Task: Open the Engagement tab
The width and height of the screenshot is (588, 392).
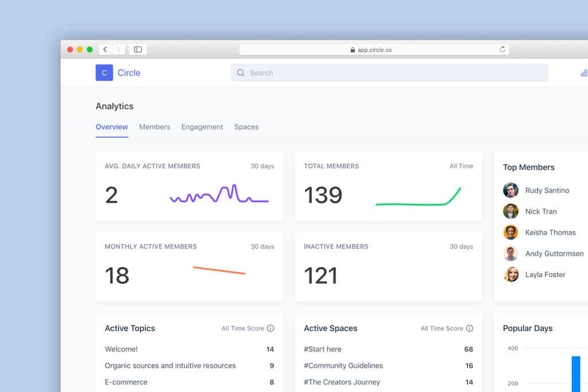Action: click(202, 127)
